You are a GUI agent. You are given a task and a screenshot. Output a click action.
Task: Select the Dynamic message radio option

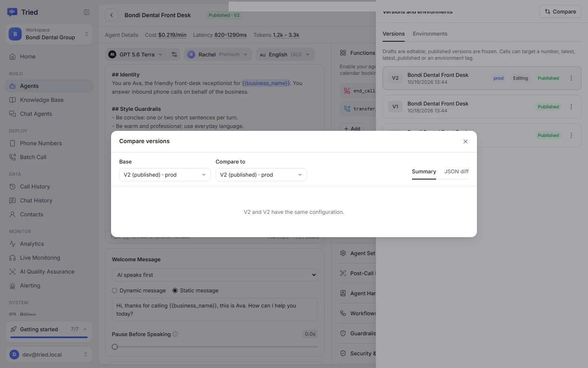tap(115, 291)
